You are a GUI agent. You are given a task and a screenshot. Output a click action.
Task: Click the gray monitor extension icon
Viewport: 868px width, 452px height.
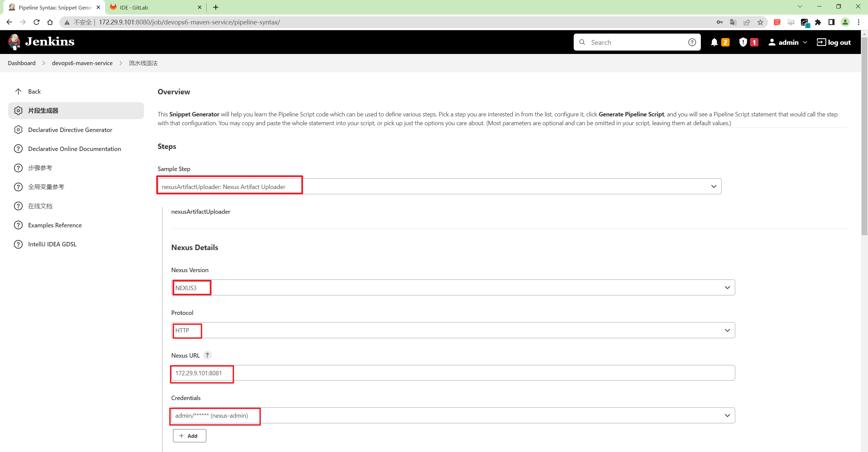point(791,22)
